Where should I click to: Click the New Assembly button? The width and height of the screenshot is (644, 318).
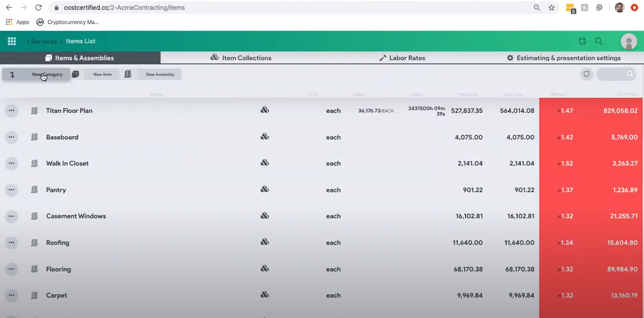(x=160, y=75)
